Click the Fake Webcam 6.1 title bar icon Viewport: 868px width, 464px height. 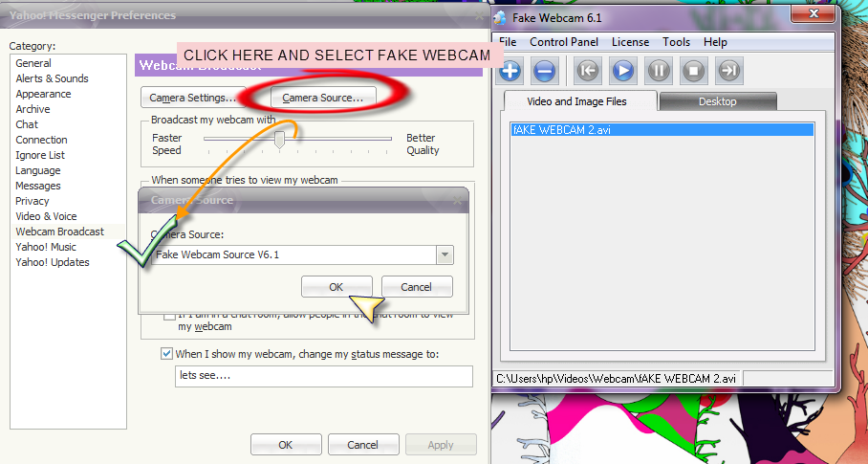click(x=500, y=18)
